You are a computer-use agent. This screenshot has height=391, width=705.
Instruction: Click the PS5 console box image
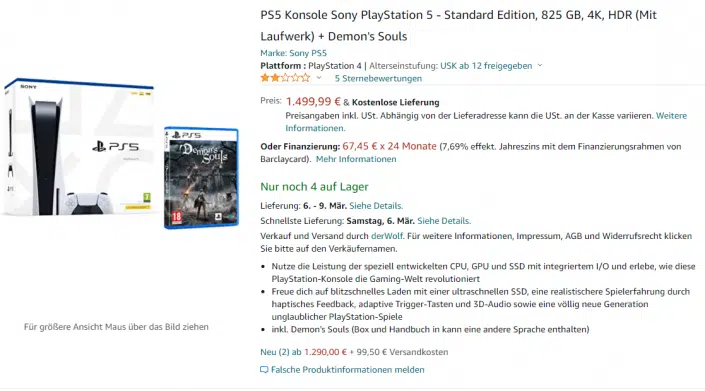[80, 147]
